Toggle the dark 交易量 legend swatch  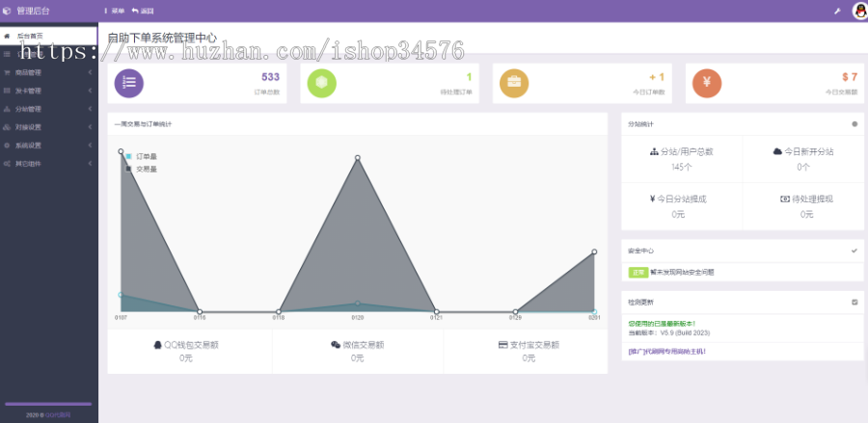(128, 169)
